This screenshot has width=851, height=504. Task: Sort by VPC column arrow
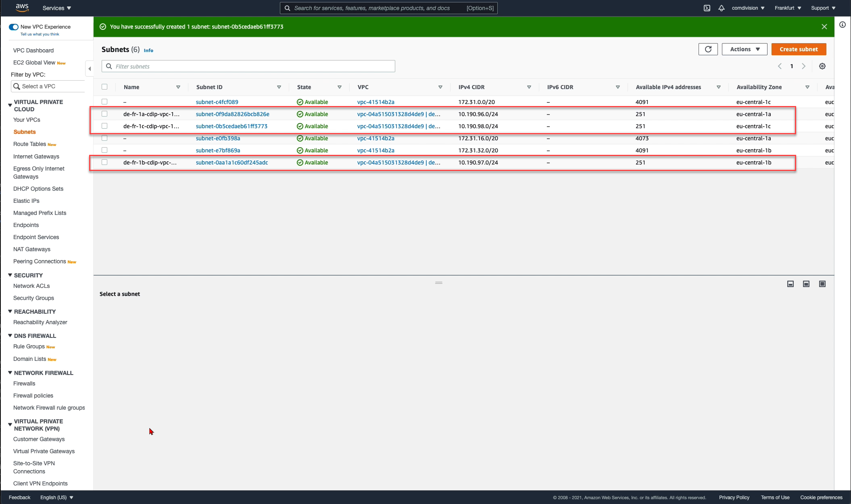pos(440,87)
